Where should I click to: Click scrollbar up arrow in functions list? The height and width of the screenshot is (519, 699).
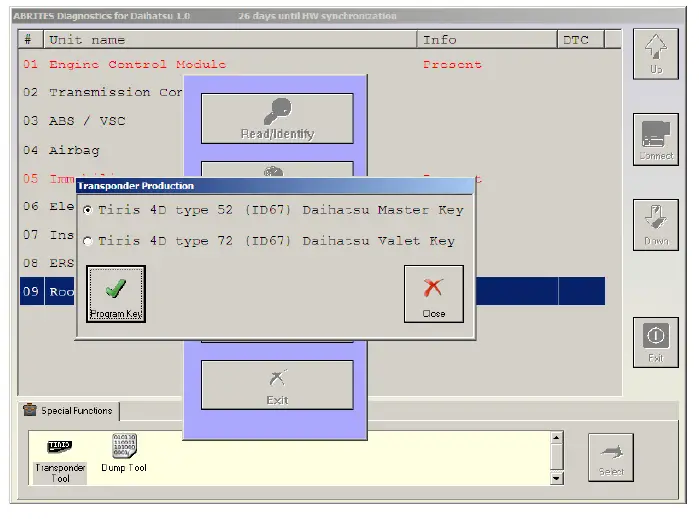coord(556,437)
